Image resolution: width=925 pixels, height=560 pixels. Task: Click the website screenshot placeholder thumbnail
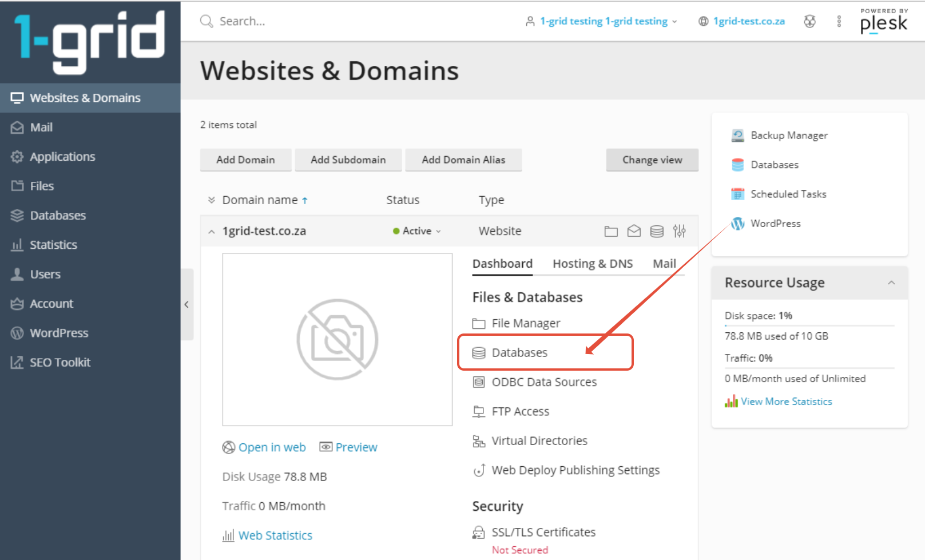pos(338,340)
